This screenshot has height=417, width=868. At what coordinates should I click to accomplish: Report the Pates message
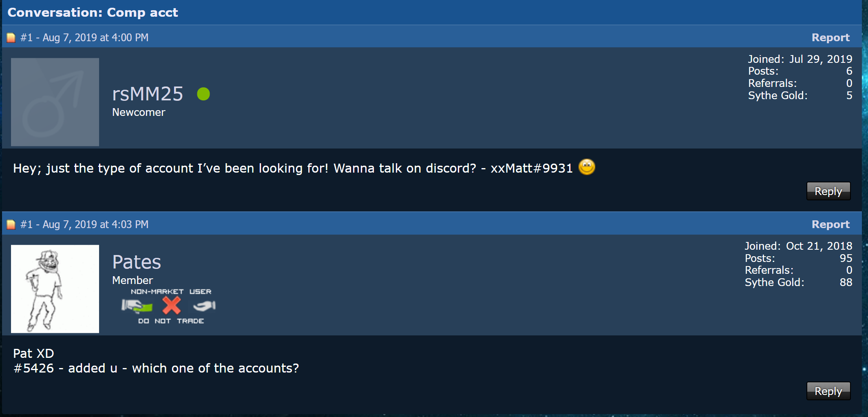(x=830, y=224)
